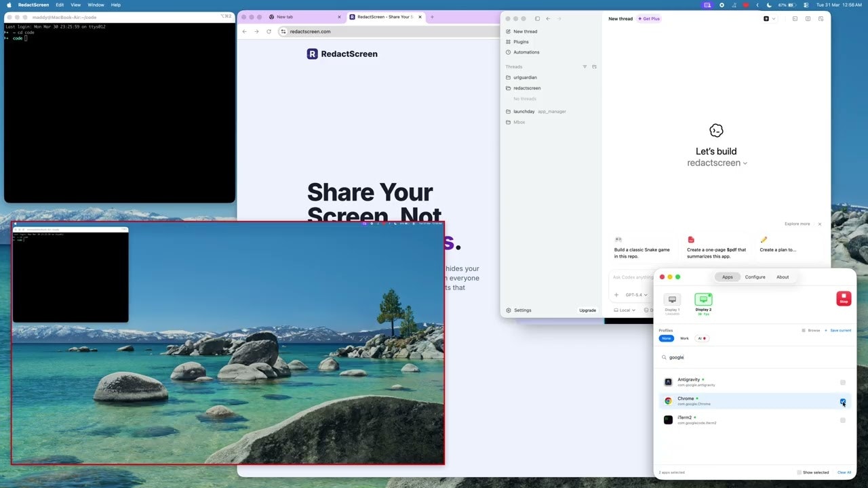Click the Clear All link
The image size is (868, 488).
coord(844,472)
